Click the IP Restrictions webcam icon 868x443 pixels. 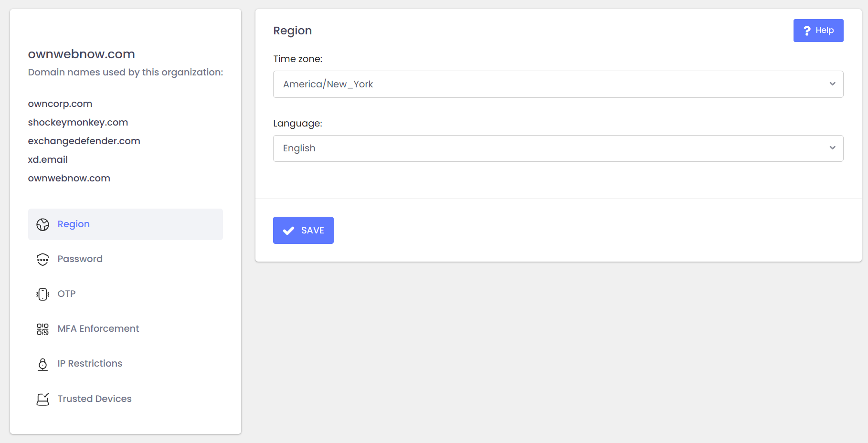click(x=43, y=364)
